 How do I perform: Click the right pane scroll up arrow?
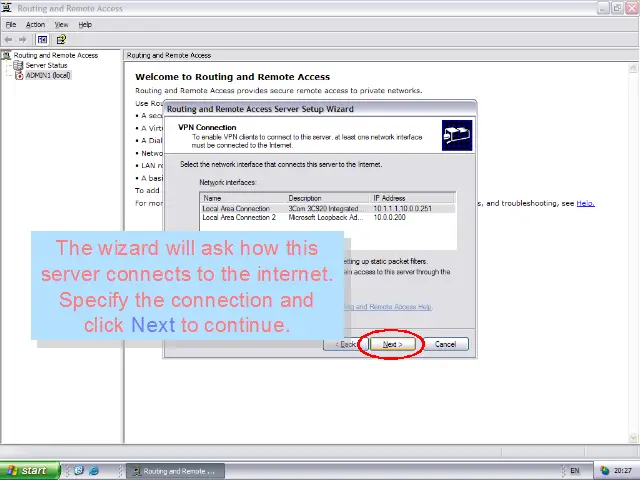[x=633, y=68]
